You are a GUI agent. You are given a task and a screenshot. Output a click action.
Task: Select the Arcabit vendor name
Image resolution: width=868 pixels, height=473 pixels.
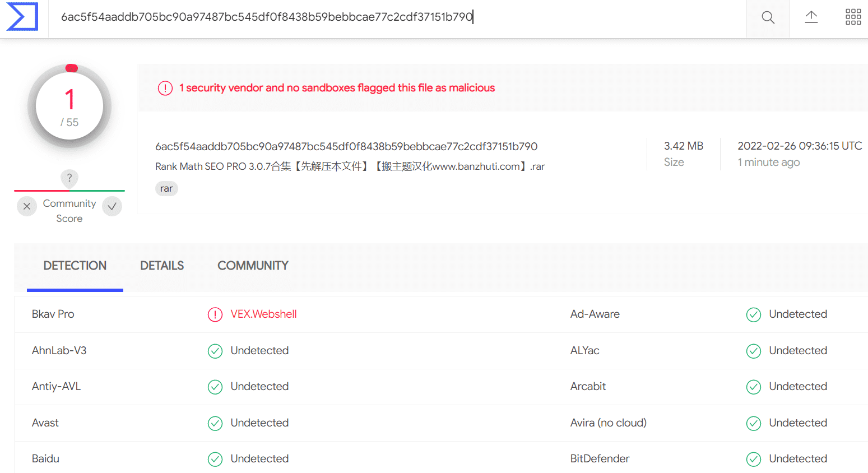(x=588, y=387)
